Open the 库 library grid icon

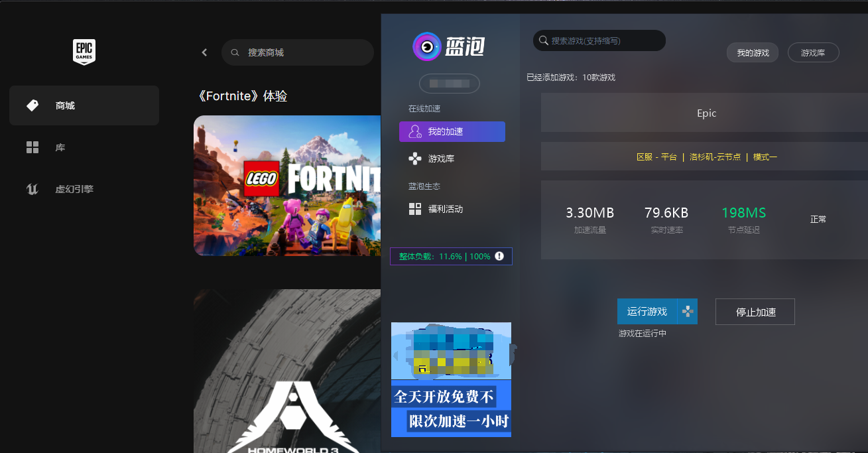32,147
